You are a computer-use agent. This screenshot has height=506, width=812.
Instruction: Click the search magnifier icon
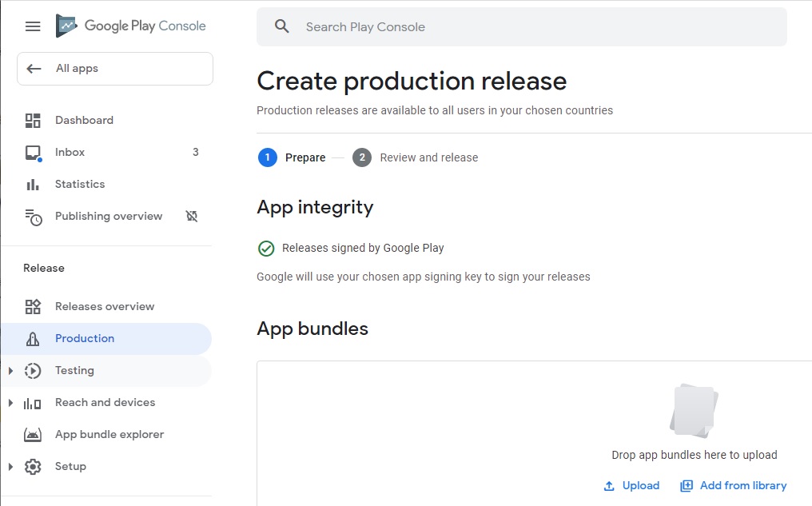tap(281, 26)
